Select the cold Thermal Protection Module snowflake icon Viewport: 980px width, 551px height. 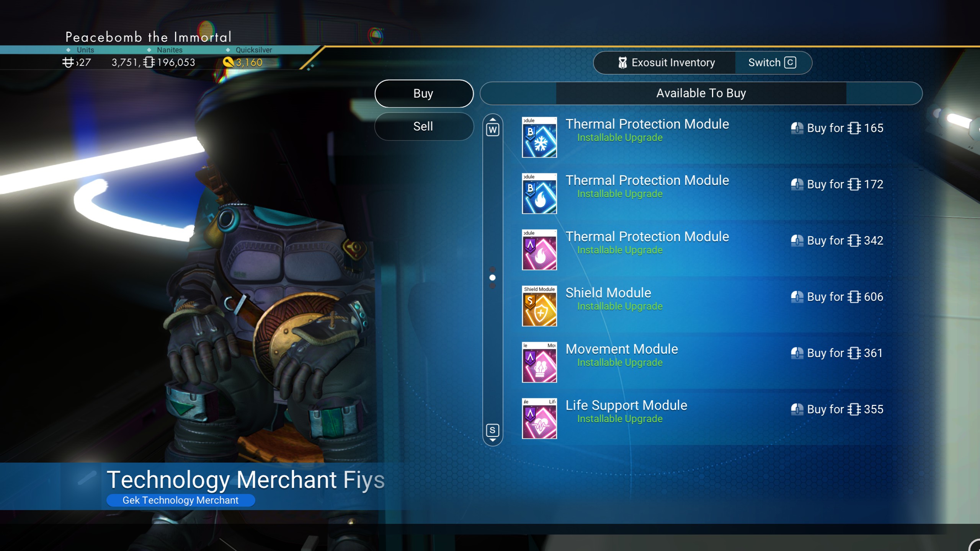539,137
